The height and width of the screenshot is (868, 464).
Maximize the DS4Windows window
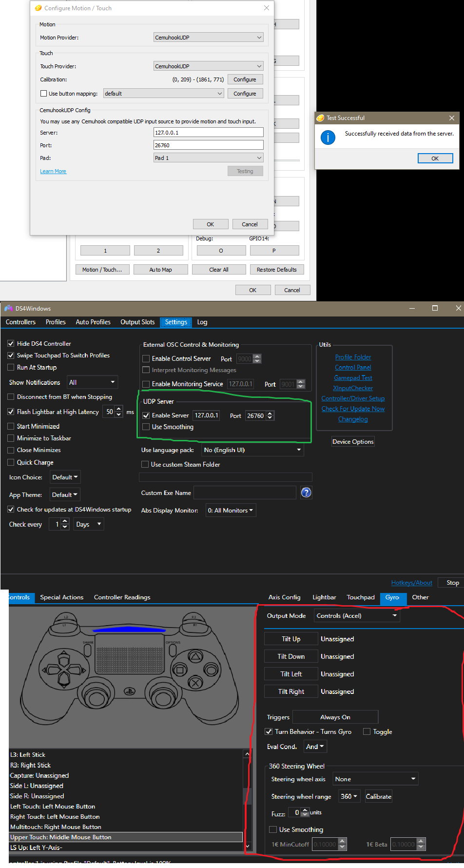[435, 308]
